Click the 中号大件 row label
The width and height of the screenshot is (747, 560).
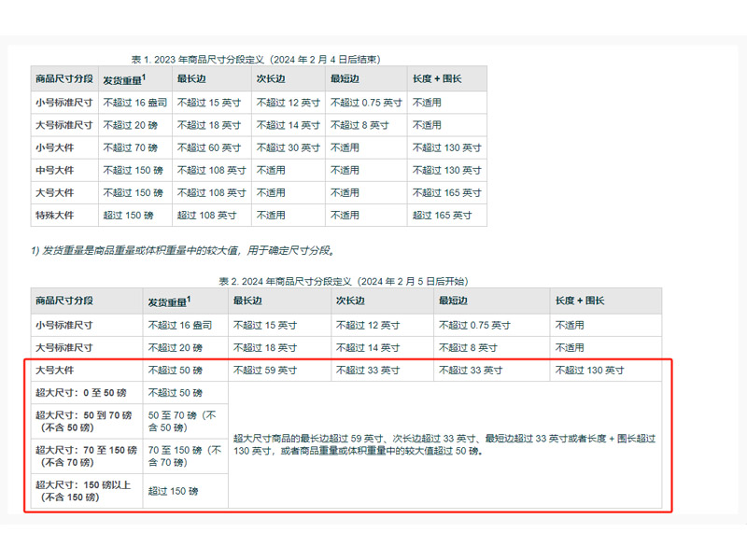[x=54, y=170]
